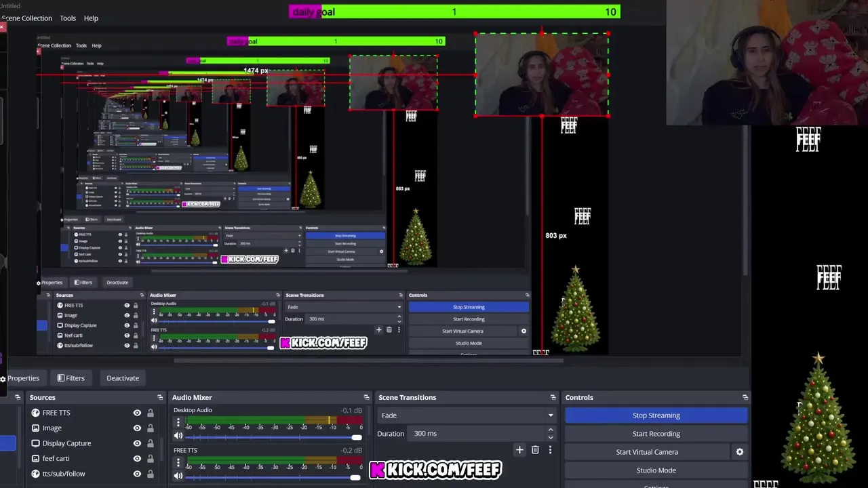Open the Fade transition dropdown
Viewport: 868px width, 488px height.
pyautogui.click(x=467, y=415)
